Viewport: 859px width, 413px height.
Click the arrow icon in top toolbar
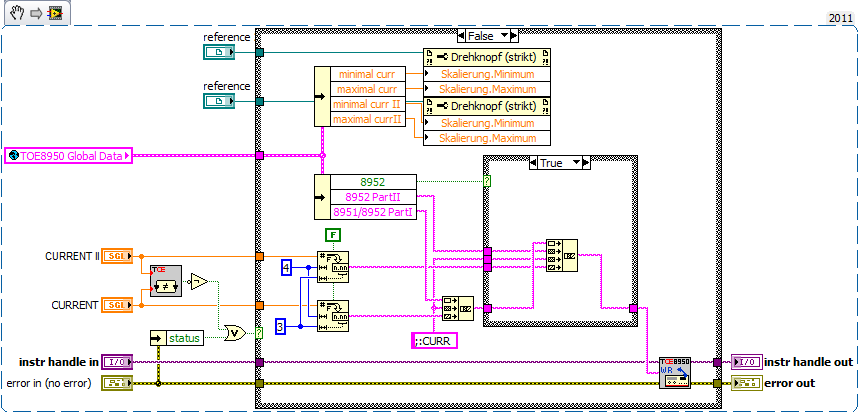click(36, 14)
